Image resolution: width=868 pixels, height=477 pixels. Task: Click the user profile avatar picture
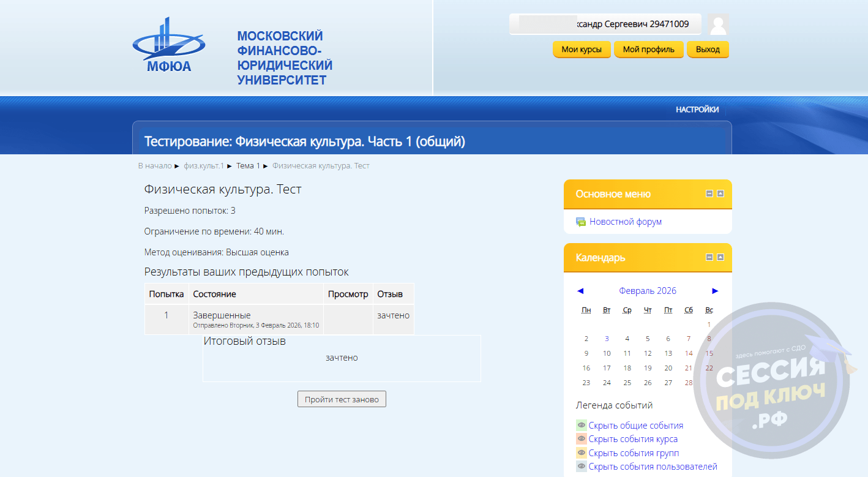pos(718,24)
